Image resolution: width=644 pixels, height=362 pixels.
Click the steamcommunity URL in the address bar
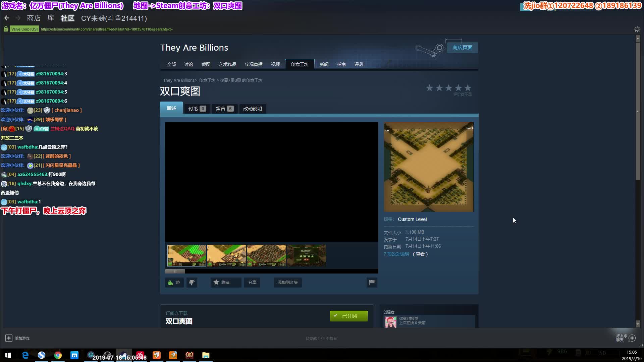click(x=107, y=29)
